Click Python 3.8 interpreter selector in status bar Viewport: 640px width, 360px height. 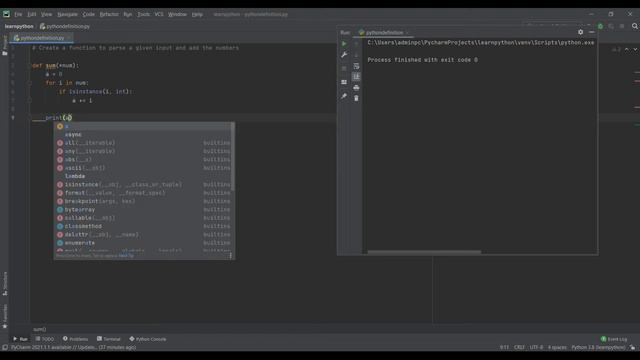(x=598, y=347)
